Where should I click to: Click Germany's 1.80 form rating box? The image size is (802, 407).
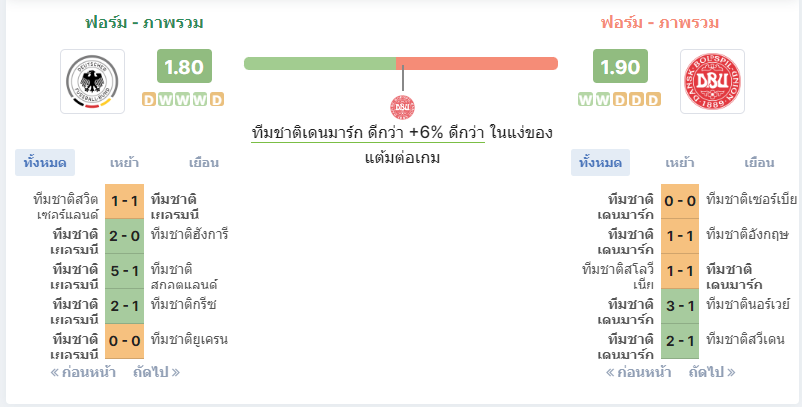click(184, 66)
